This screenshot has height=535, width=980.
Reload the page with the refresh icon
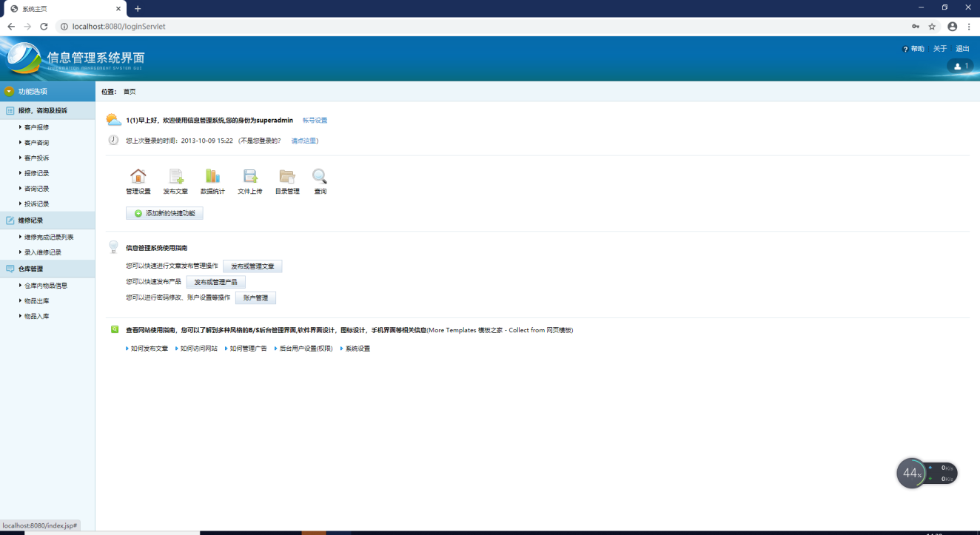[x=44, y=26]
